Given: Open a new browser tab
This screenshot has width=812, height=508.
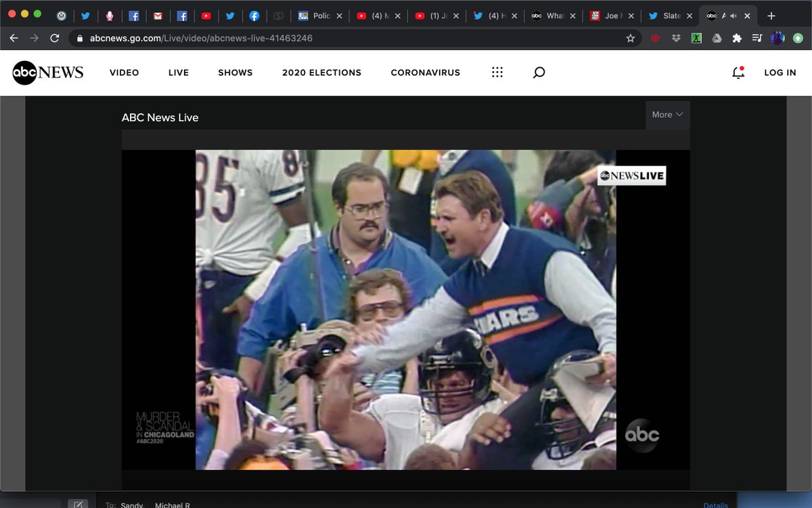Looking at the screenshot, I should click(x=771, y=16).
